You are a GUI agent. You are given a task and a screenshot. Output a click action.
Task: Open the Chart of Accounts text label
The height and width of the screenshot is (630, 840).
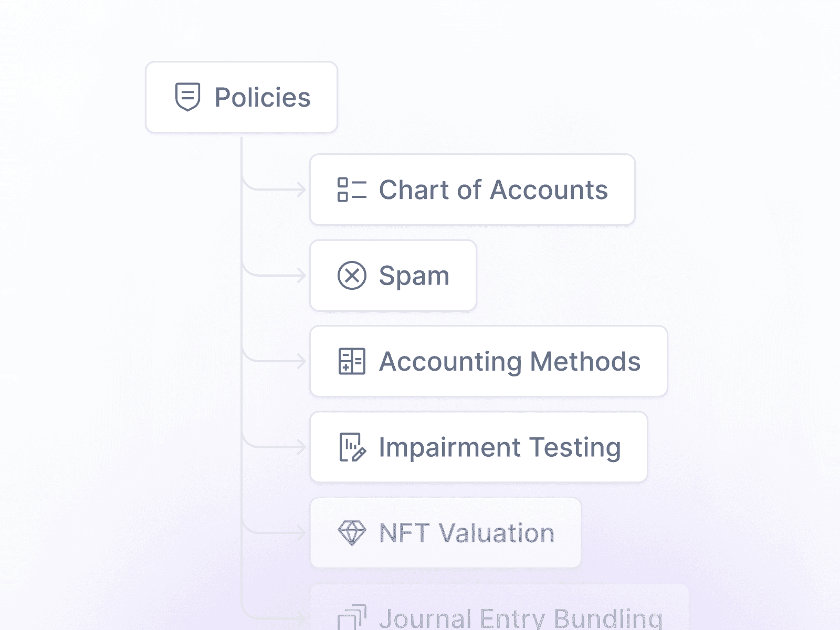[x=493, y=190]
